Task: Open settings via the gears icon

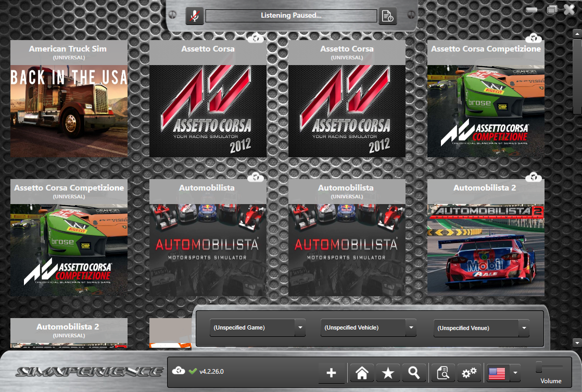Action: (469, 373)
